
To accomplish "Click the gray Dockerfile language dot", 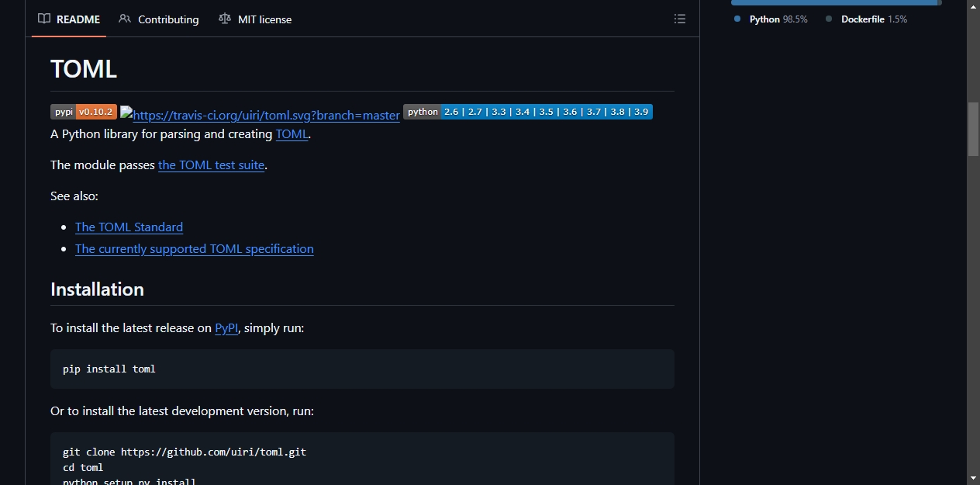I will pos(829,19).
